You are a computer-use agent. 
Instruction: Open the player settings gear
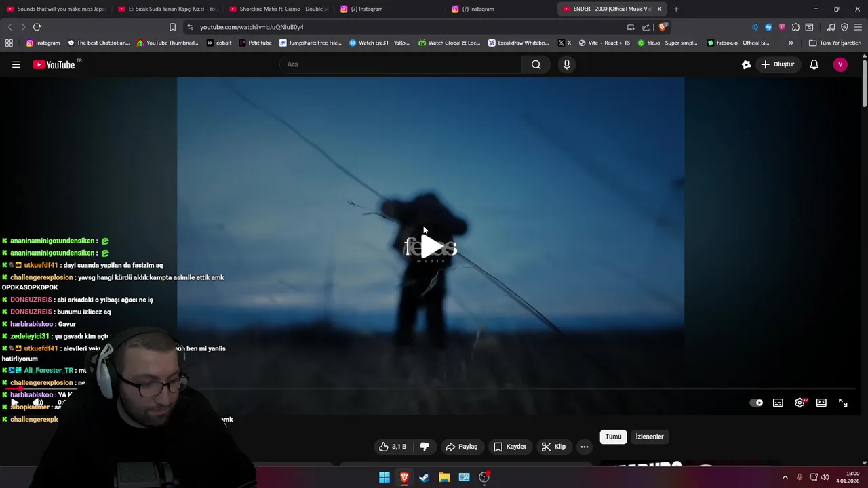coord(800,403)
